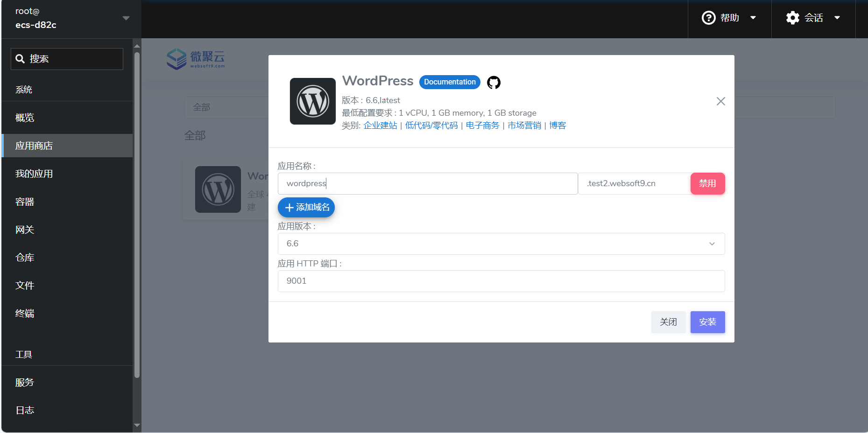This screenshot has width=868, height=433.
Task: Go to 文件 files page
Action: point(67,286)
